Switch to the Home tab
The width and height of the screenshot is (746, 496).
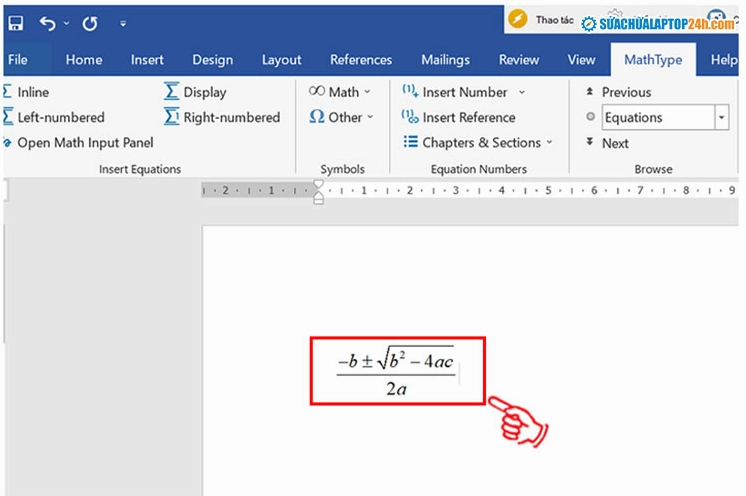[x=84, y=60]
